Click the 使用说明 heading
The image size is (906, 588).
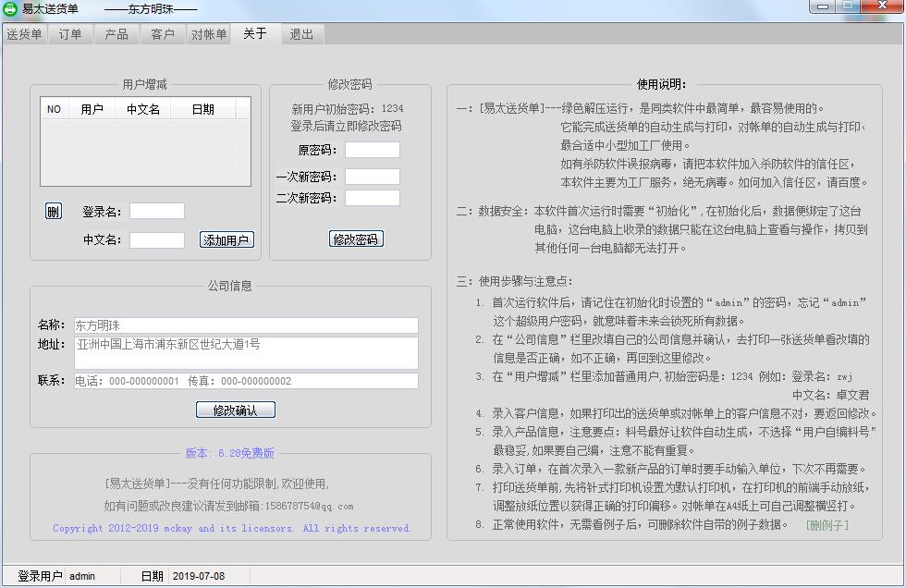point(662,84)
